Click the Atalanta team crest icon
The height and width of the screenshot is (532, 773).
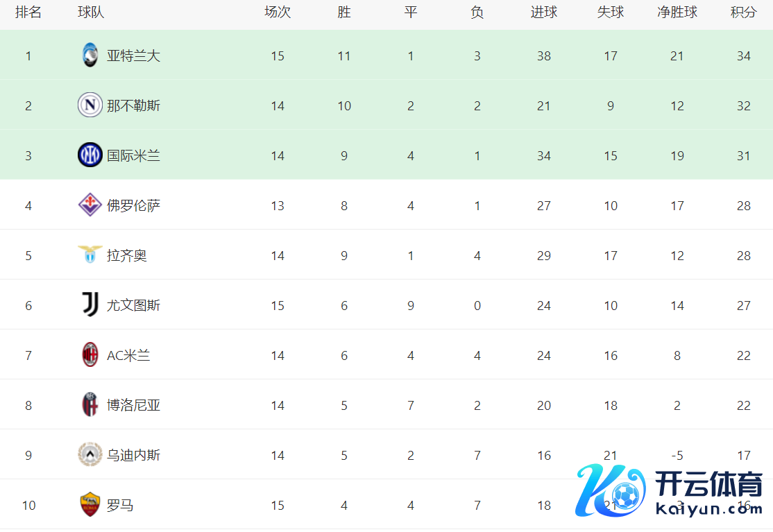(90, 55)
